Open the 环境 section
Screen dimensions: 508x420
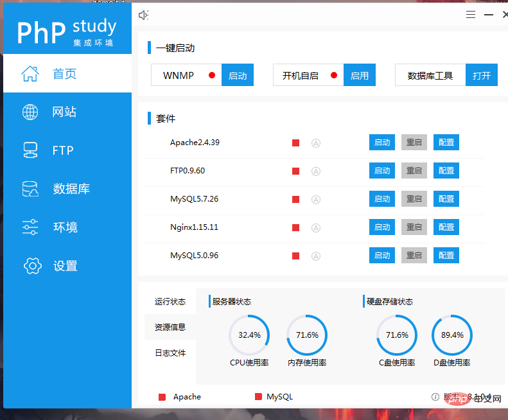(x=67, y=227)
